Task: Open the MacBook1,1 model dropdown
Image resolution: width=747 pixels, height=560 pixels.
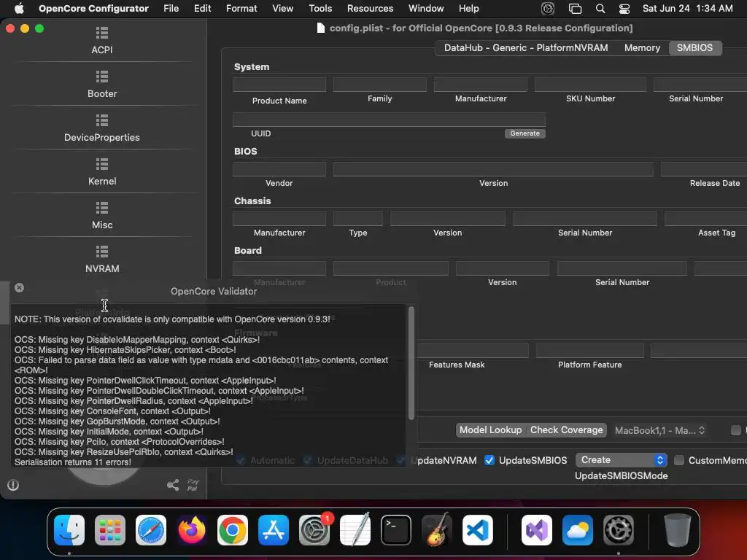Action: click(x=659, y=430)
